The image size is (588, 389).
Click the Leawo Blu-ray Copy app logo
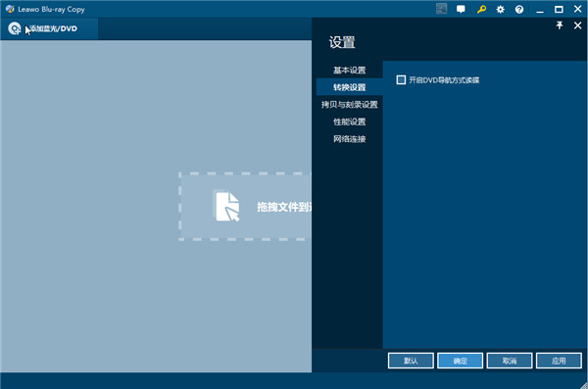click(10, 9)
